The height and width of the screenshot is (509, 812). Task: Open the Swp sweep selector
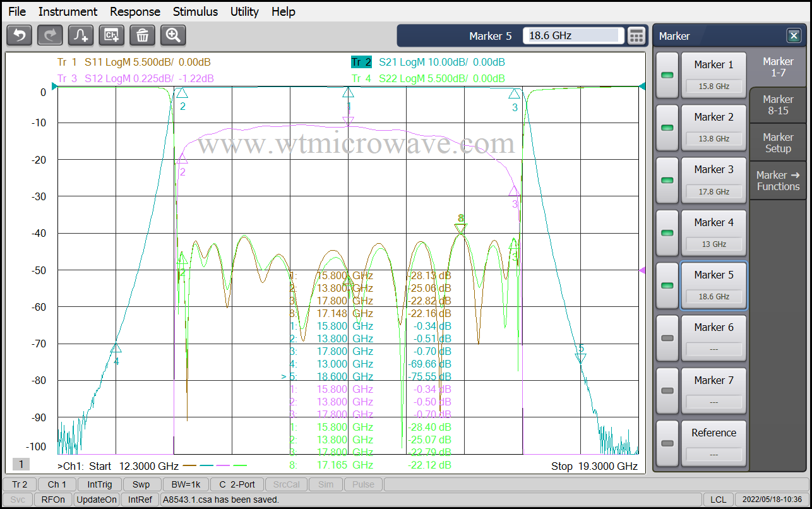[141, 484]
